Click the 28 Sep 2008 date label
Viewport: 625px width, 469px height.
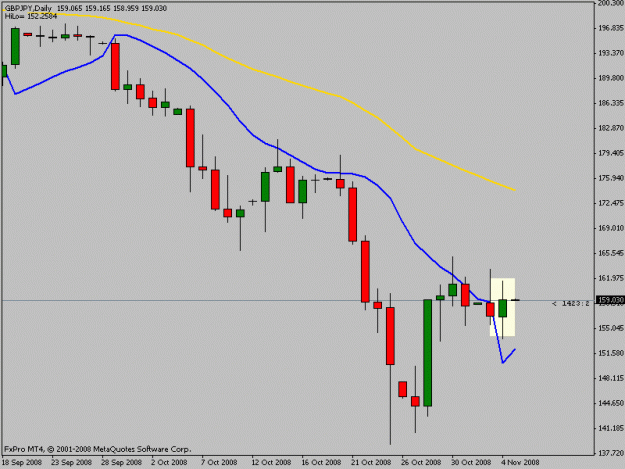[122, 463]
